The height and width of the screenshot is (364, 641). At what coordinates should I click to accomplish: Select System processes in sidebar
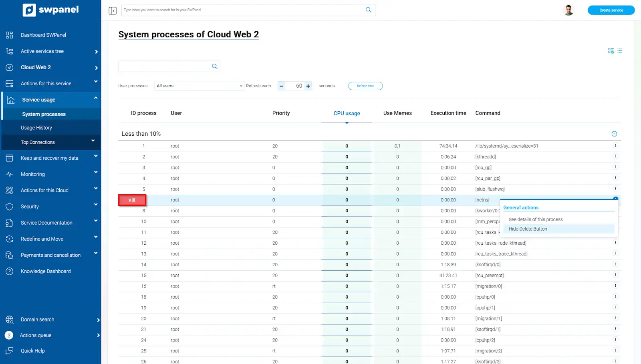[x=44, y=114]
